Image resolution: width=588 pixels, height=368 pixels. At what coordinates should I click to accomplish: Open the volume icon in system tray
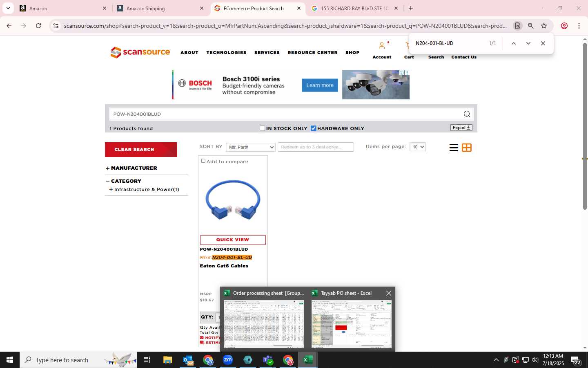535,360
